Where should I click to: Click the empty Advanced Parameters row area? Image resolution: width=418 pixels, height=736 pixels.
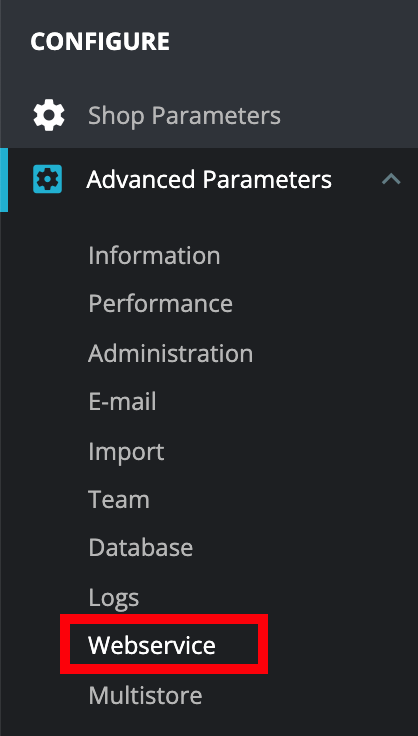click(356, 180)
